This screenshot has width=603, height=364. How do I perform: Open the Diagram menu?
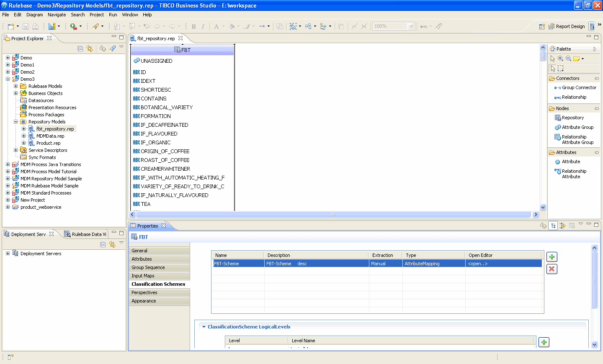point(35,15)
